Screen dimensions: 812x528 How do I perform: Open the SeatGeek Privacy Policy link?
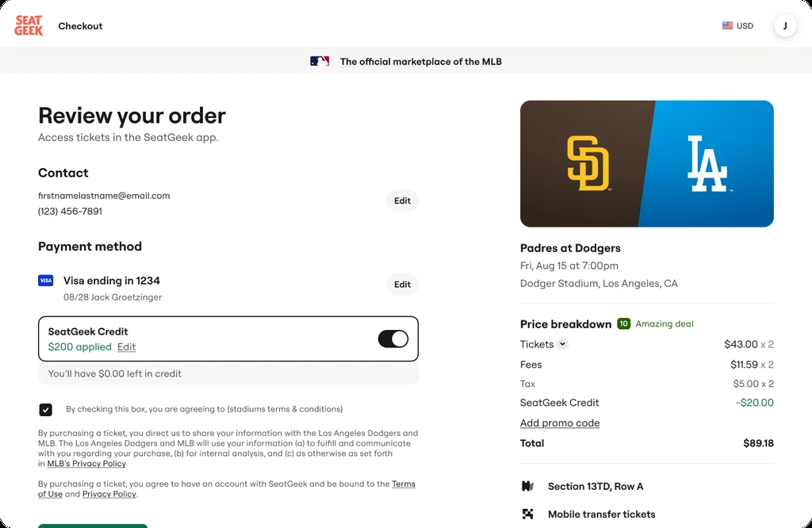[109, 495]
